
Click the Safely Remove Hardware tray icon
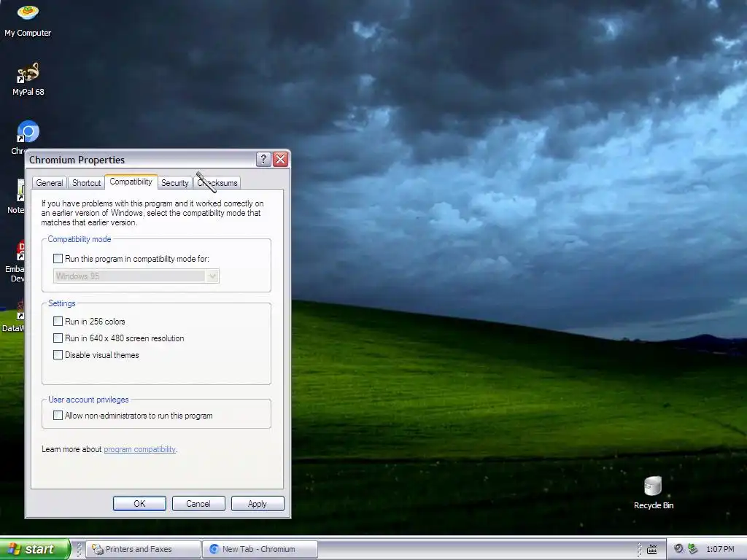pos(693,548)
